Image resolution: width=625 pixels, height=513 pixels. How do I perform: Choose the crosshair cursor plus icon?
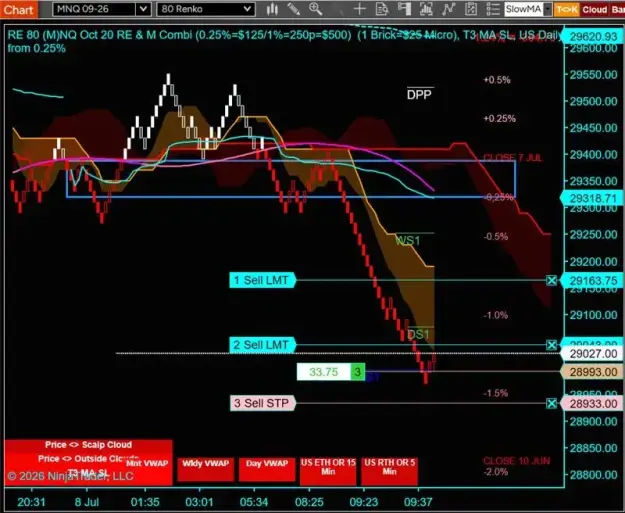(x=360, y=9)
